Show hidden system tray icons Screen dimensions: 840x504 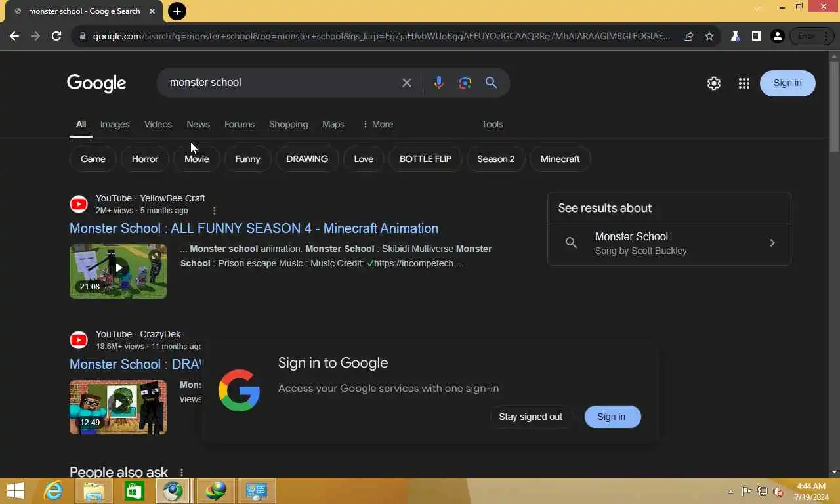(731, 492)
